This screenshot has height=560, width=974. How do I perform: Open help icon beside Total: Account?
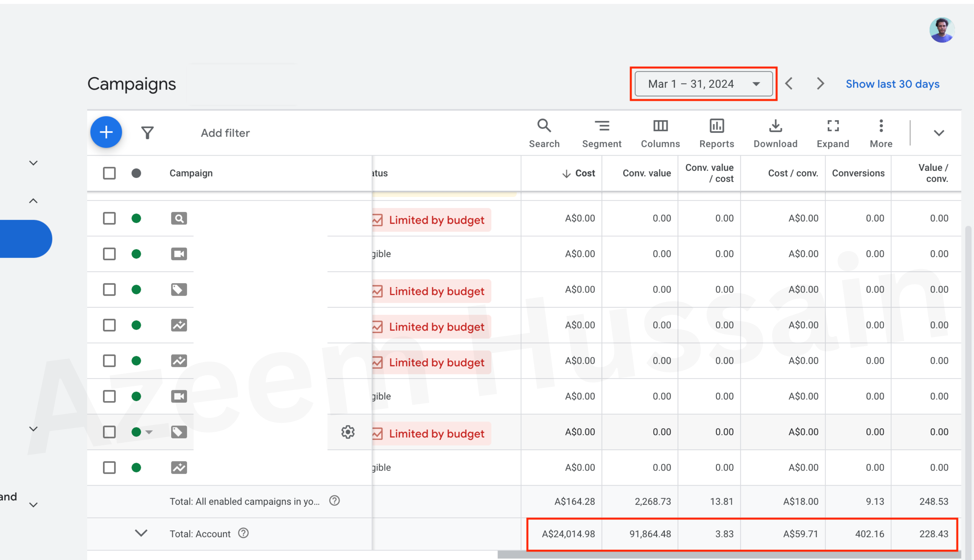coord(243,533)
